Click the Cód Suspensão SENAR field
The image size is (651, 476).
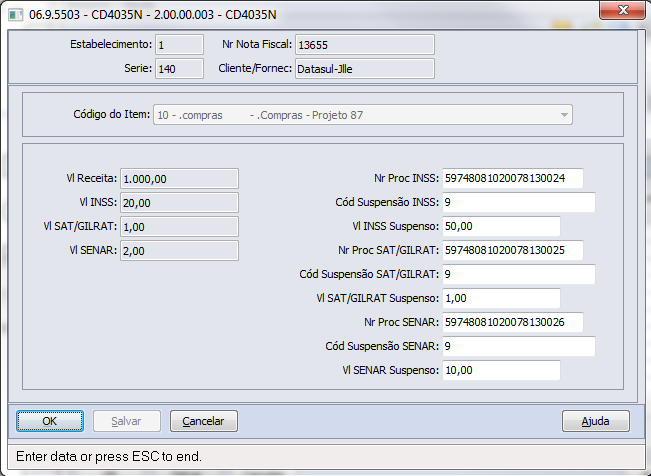[x=517, y=346]
